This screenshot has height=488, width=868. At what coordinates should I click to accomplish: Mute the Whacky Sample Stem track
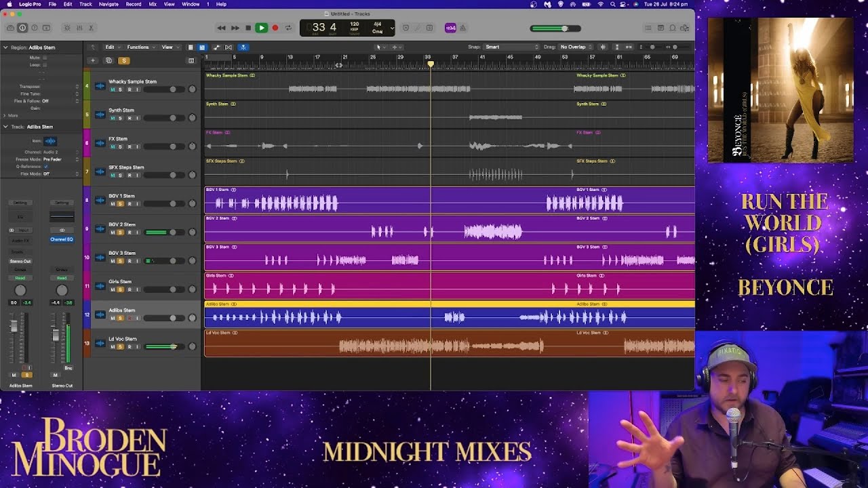[x=113, y=89]
